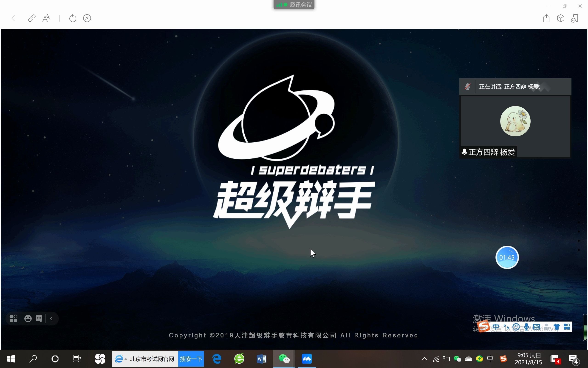Image resolution: width=588 pixels, height=368 pixels.
Task: Open Microsoft Word from the taskbar
Action: click(x=262, y=359)
